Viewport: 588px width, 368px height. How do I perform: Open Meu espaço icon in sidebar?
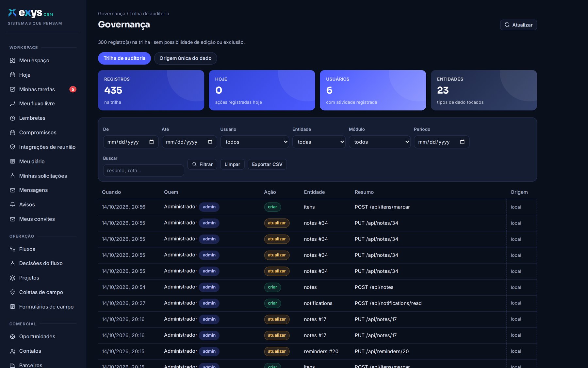point(12,60)
